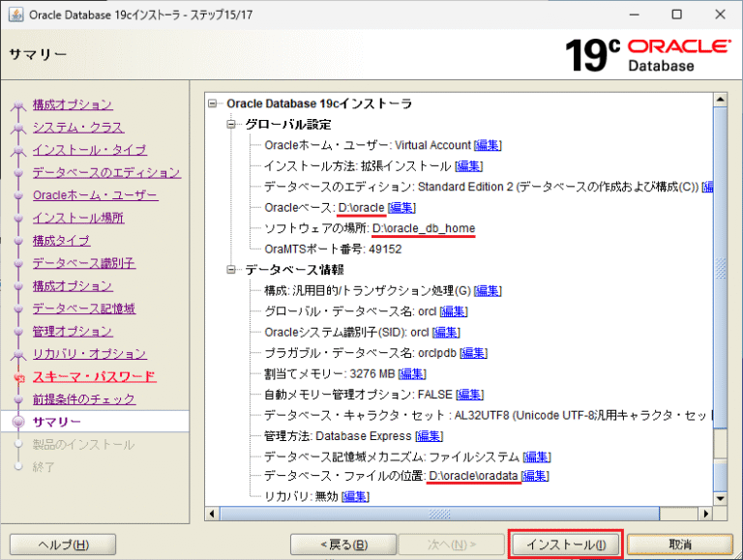Viewport: 743px width, 560px height.
Task: Click the 戻る(B) back button
Action: [x=343, y=545]
